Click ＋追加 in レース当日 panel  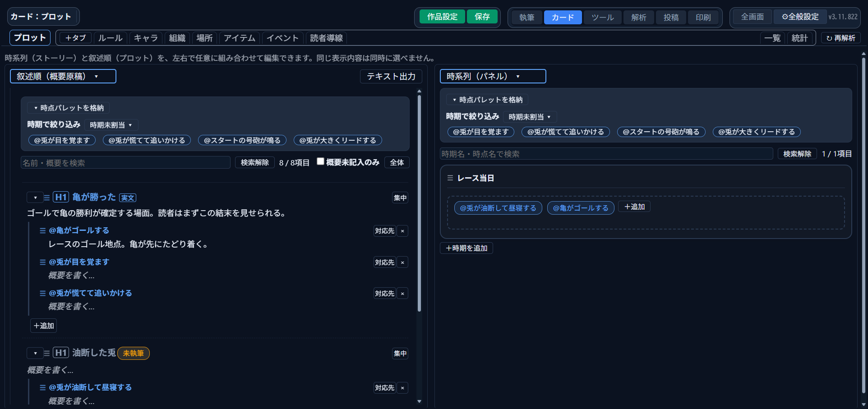634,207
